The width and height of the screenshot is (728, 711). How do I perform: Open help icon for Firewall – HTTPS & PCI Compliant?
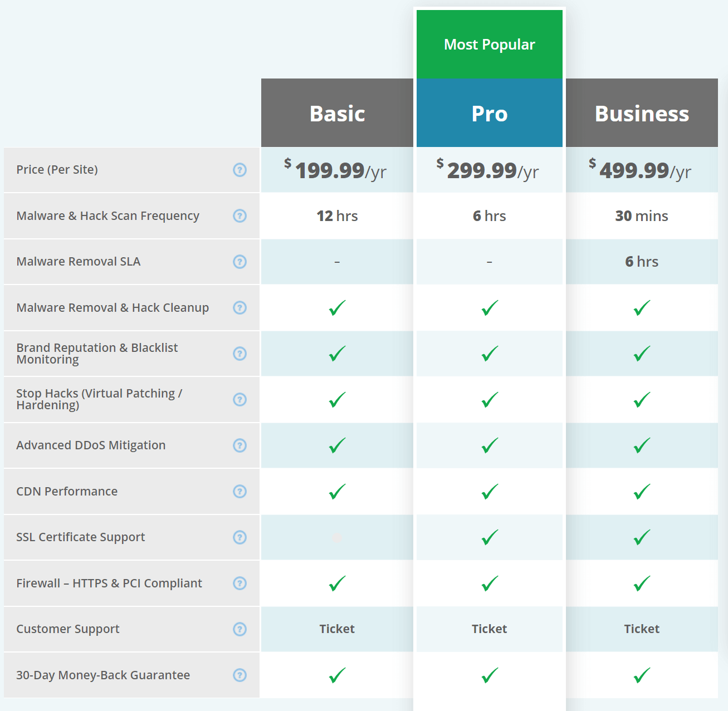click(240, 583)
